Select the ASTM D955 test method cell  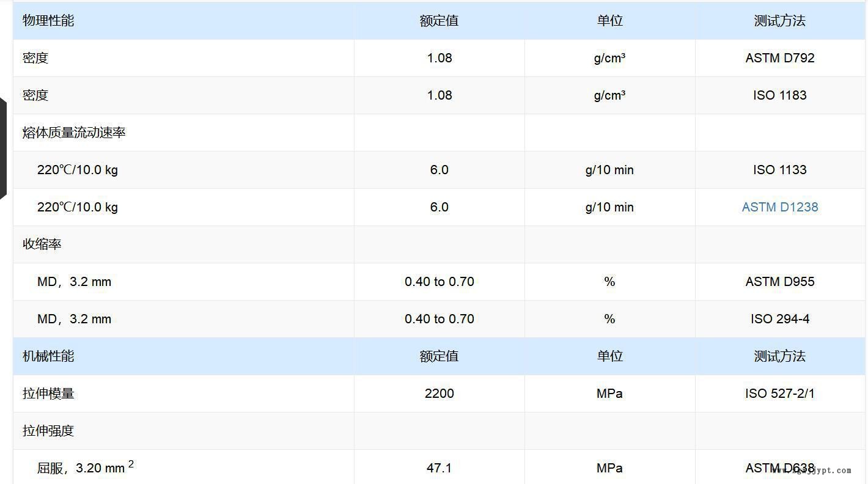click(x=779, y=282)
